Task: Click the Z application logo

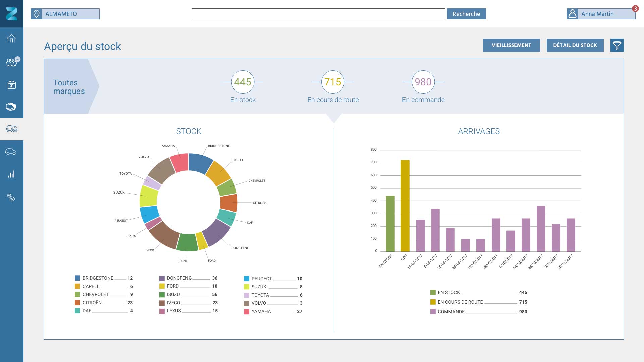Action: click(12, 14)
